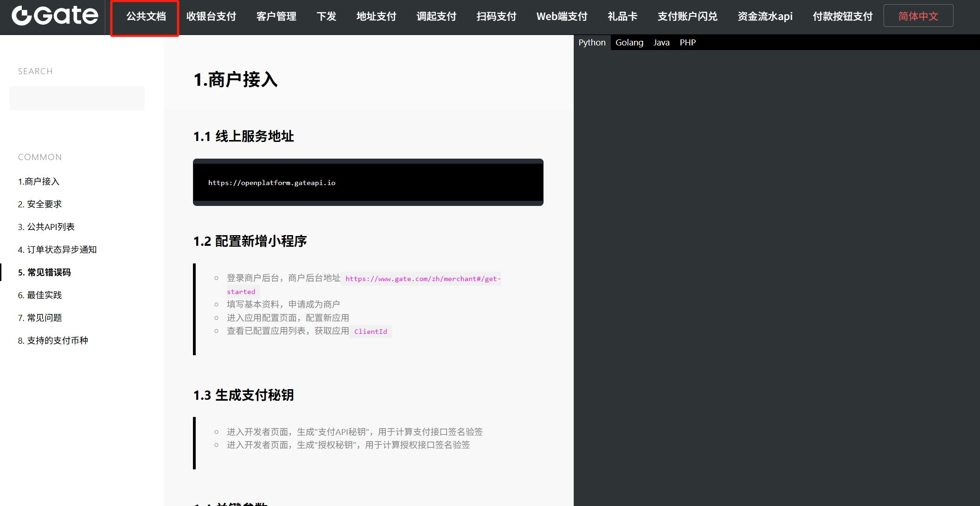
Task: Switch to the Java code tab
Action: tap(661, 42)
